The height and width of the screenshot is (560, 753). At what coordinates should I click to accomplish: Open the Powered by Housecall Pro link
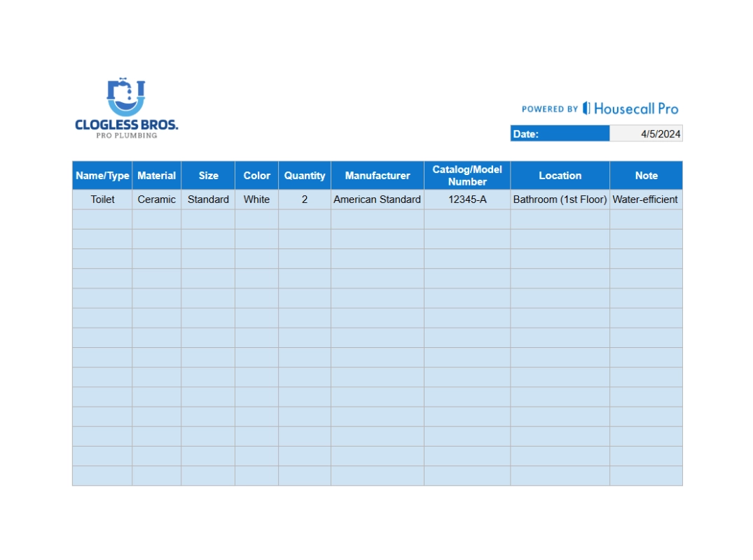tap(600, 108)
